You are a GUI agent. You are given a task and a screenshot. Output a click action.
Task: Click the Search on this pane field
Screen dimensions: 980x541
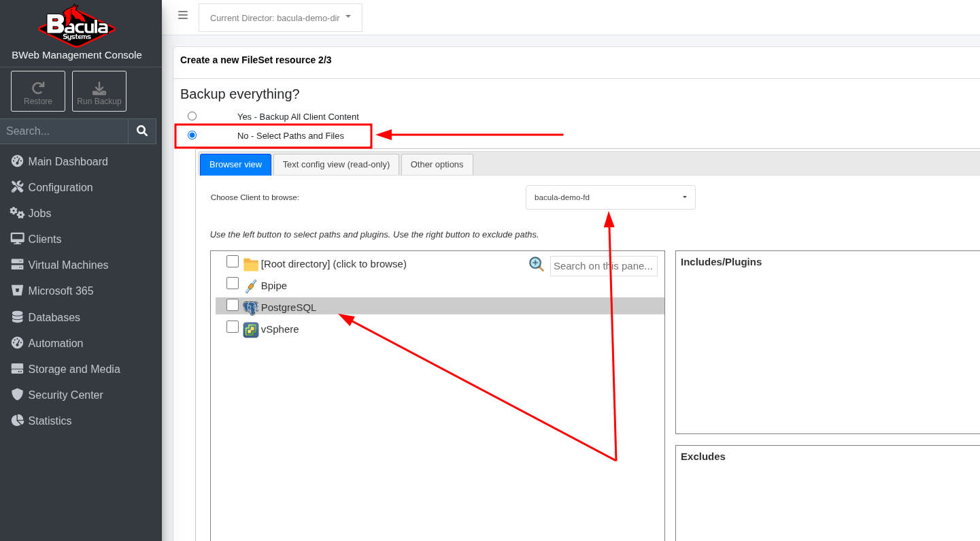pyautogui.click(x=603, y=266)
